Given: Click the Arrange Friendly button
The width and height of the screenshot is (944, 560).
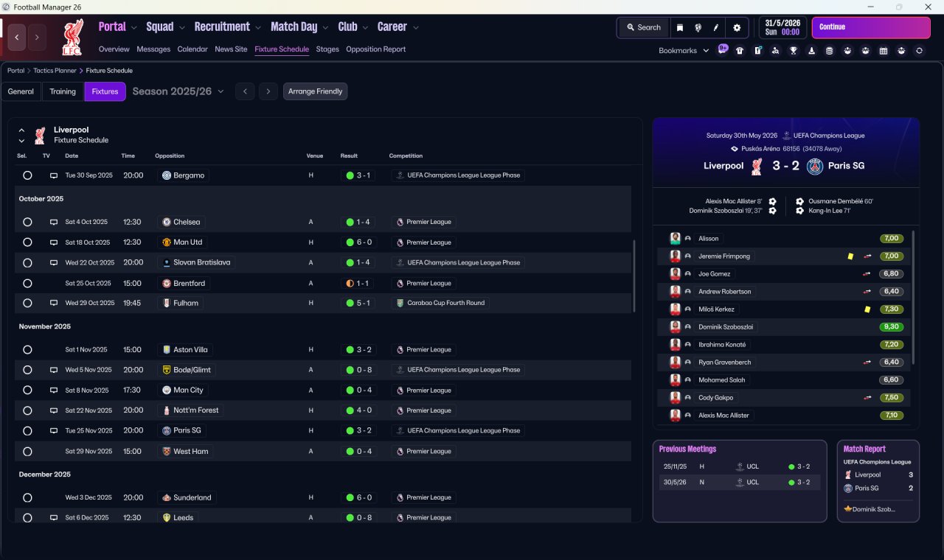Looking at the screenshot, I should click(x=315, y=91).
